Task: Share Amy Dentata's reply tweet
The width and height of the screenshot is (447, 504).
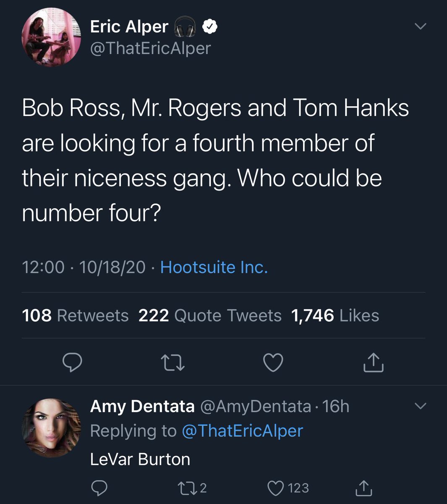Action: 363,488
